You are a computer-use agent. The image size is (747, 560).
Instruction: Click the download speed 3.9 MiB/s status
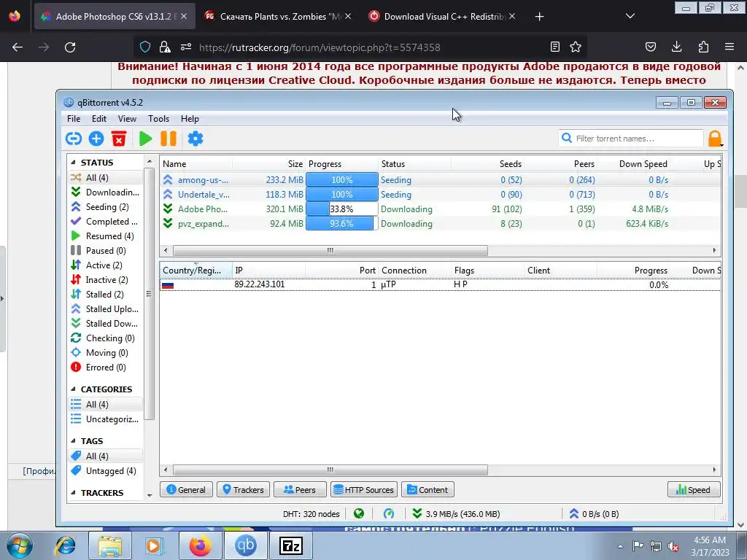tap(457, 514)
